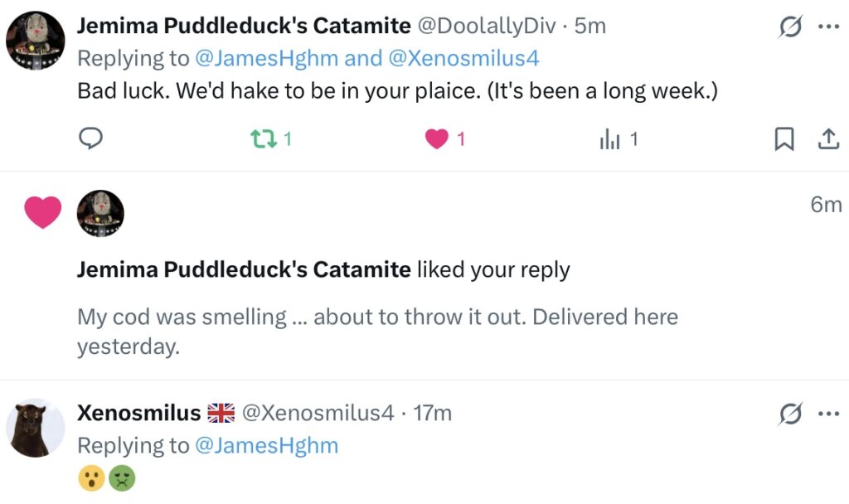849x504 pixels.
Task: Click the Xenosmilus display name
Action: pyautogui.click(x=138, y=413)
